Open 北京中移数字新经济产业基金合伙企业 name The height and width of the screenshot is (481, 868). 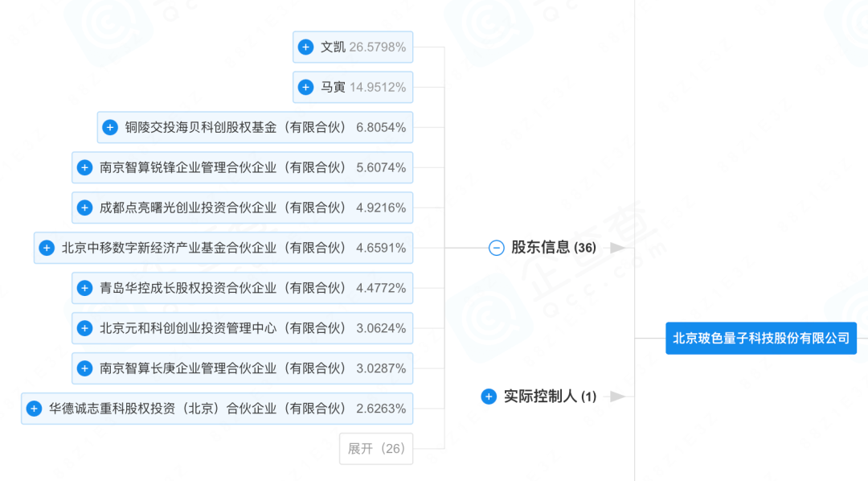coord(204,248)
